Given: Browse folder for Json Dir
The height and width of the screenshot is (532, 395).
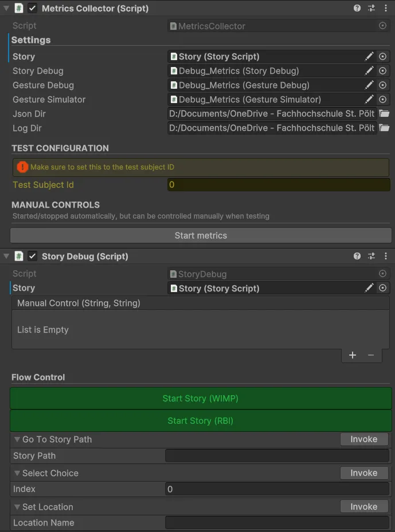Looking at the screenshot, I should click(x=384, y=113).
